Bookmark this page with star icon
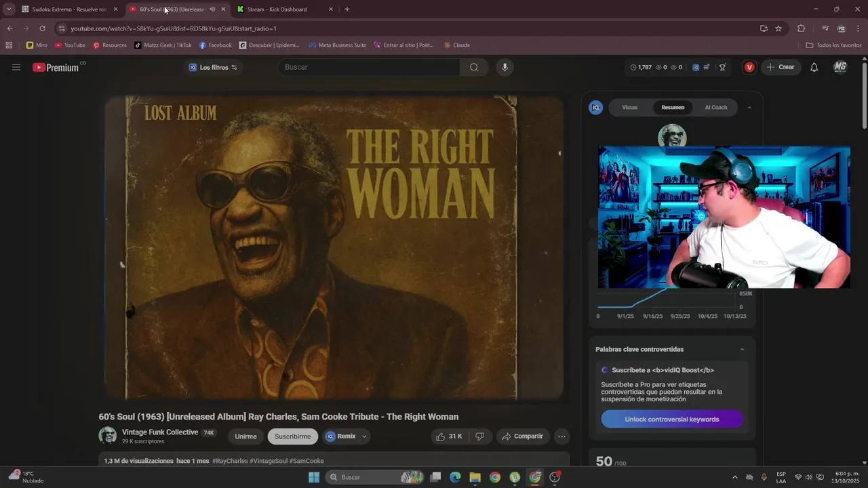 click(x=778, y=28)
